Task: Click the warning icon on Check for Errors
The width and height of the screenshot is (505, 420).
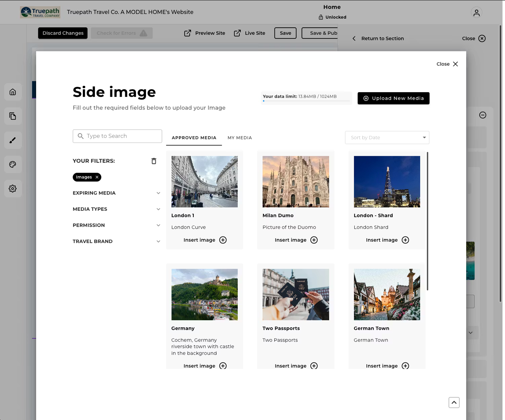Action: click(x=143, y=33)
